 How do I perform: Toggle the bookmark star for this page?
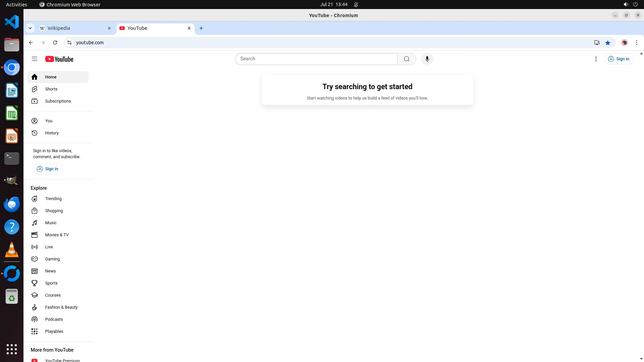coord(608,43)
